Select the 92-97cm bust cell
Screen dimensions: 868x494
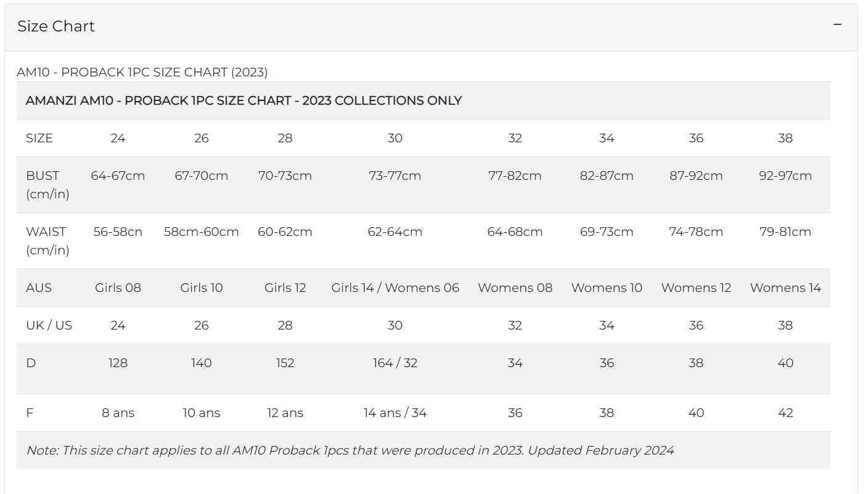785,176
